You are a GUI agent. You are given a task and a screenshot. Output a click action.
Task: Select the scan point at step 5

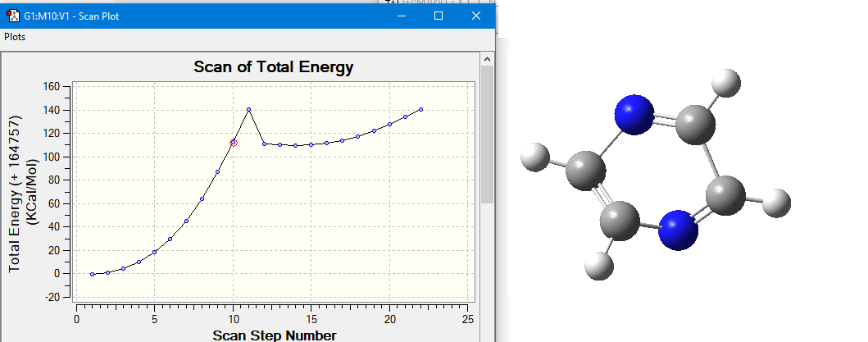coord(154,252)
